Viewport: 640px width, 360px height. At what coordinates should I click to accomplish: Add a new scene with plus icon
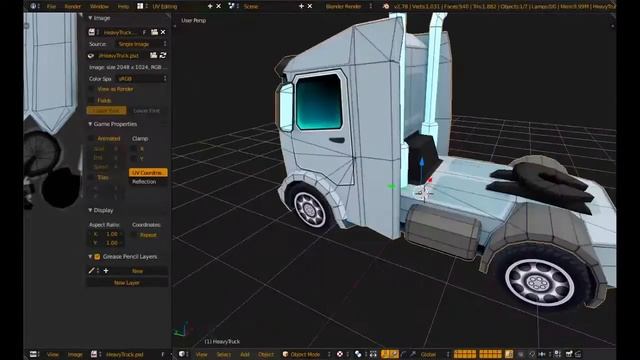pyautogui.click(x=301, y=6)
